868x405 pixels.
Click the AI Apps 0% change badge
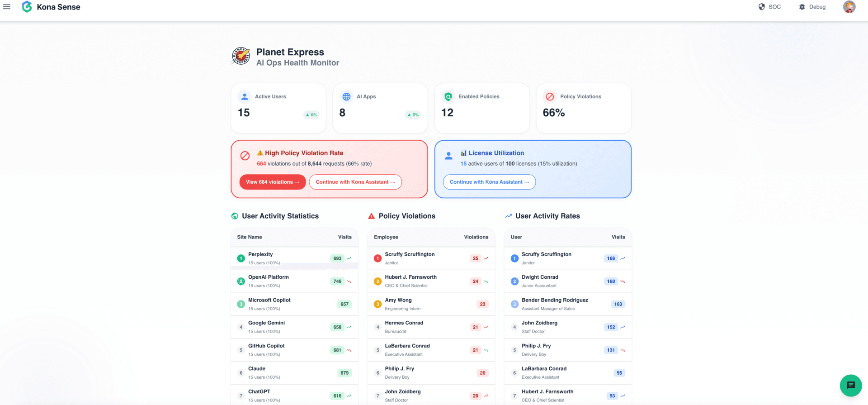pos(413,115)
